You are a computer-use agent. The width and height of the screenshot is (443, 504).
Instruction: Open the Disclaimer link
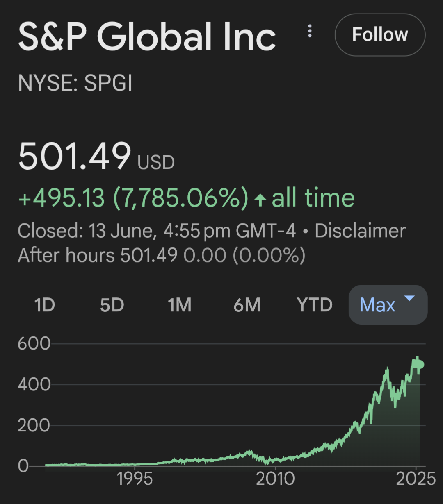(360, 231)
